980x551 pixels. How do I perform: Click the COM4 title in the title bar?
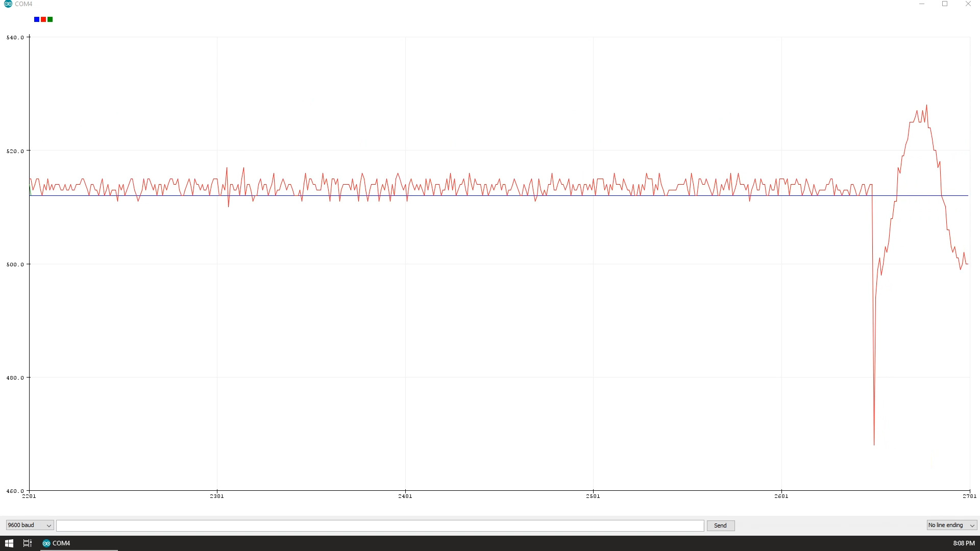tap(22, 4)
